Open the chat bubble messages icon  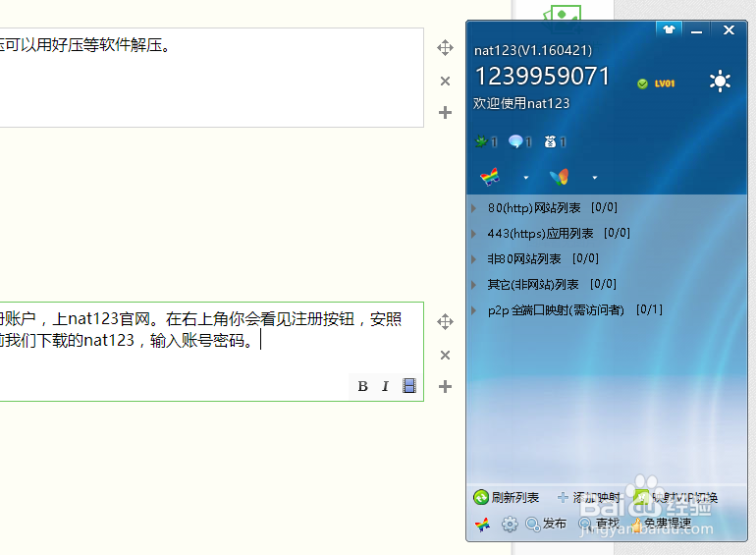[515, 141]
